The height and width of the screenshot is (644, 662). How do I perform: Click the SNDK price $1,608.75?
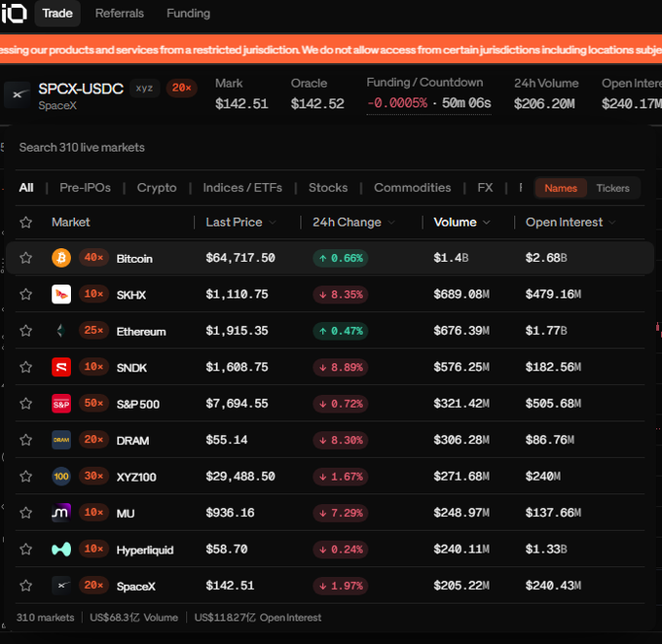[x=237, y=367]
